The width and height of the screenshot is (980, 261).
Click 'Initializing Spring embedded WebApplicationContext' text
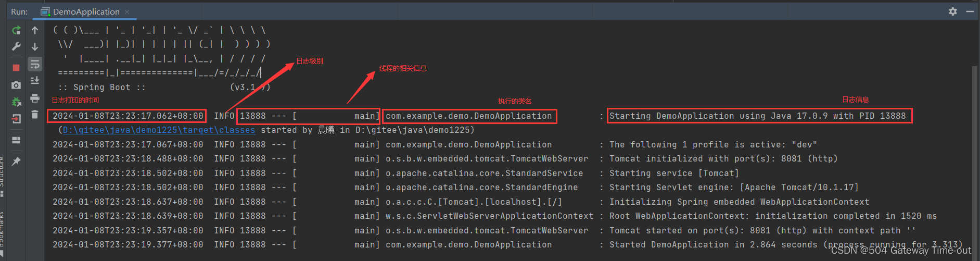739,202
